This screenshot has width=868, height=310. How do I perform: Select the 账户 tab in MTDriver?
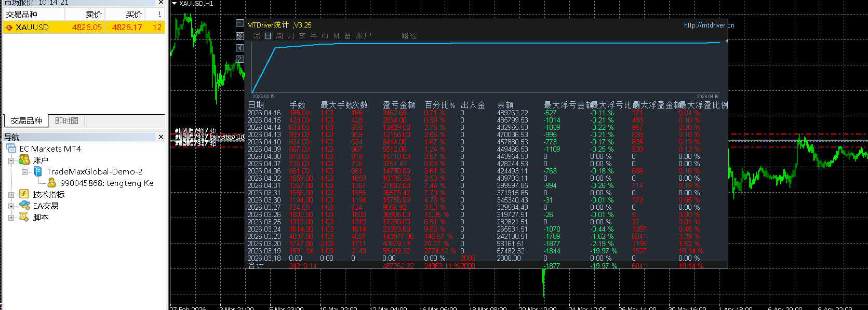(x=364, y=36)
